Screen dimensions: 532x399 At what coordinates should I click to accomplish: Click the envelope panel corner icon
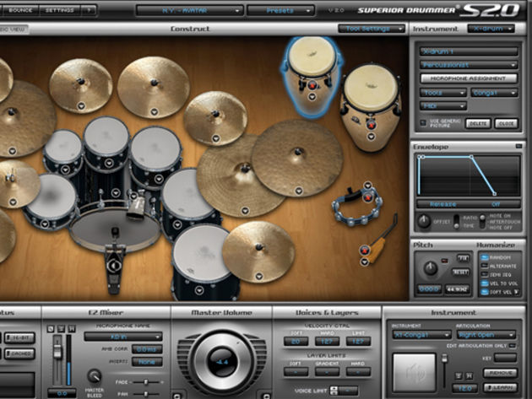518,146
